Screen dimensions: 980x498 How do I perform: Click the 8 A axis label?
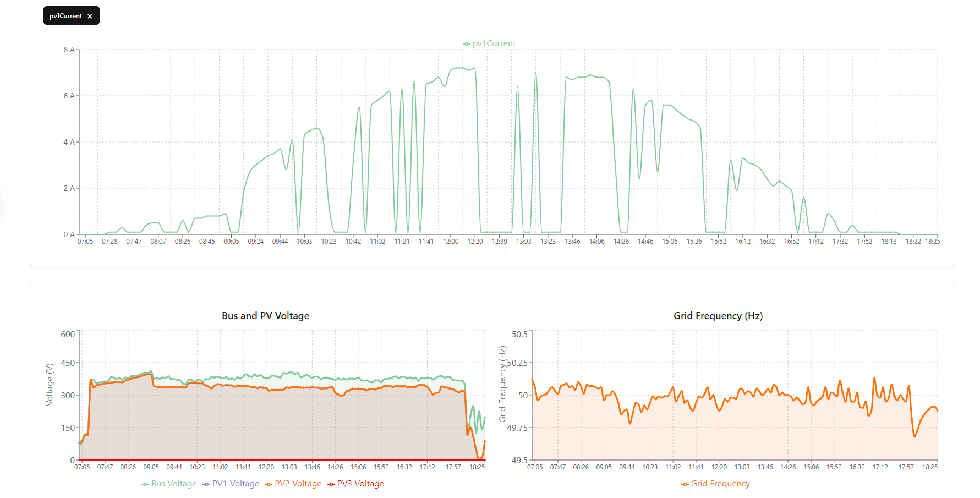tap(69, 50)
